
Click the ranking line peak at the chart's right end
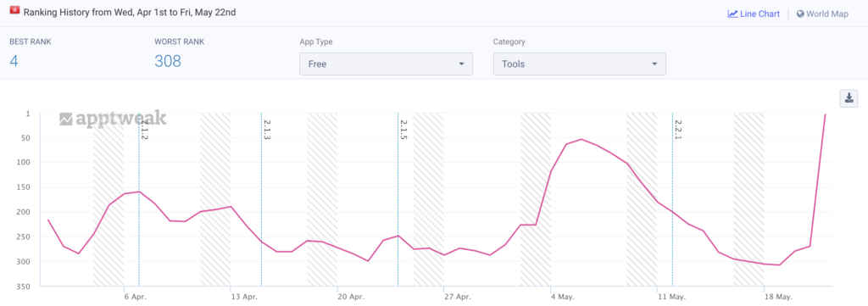[826, 115]
